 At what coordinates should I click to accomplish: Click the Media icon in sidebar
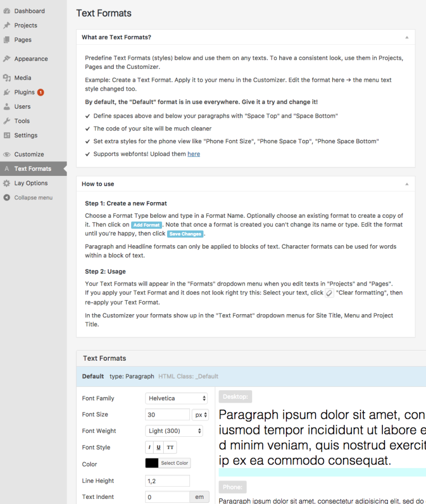coord(7,78)
